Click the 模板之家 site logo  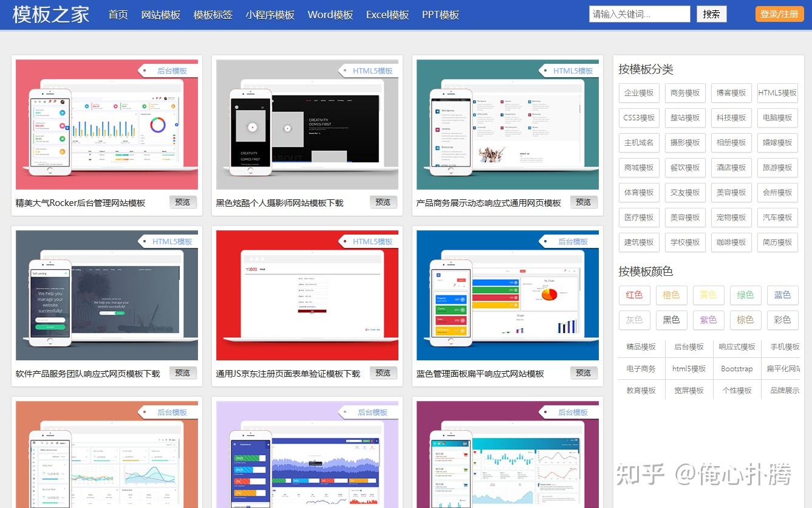coord(51,14)
